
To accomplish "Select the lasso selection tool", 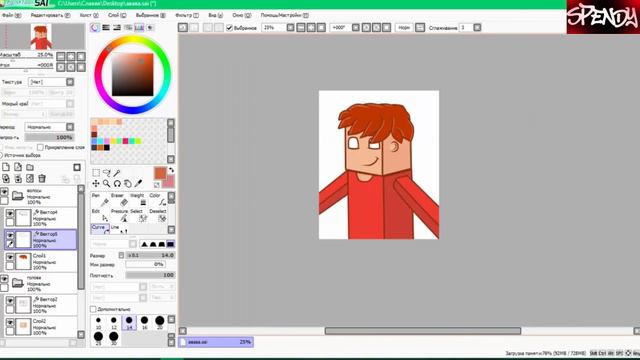I will (x=107, y=173).
